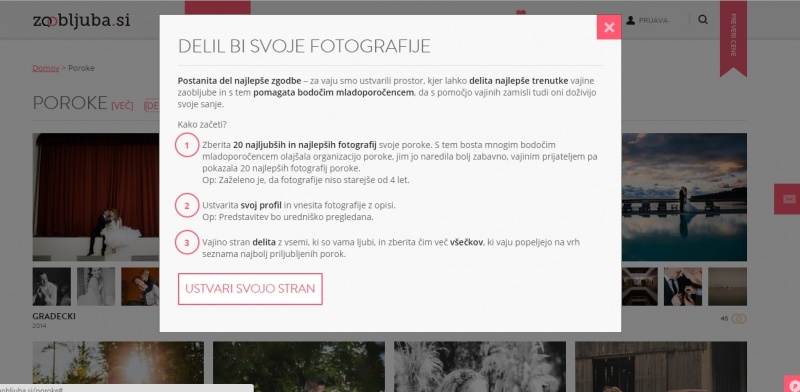Open the red curtain wedding photo
This screenshot has width=800, height=392.
(x=96, y=197)
